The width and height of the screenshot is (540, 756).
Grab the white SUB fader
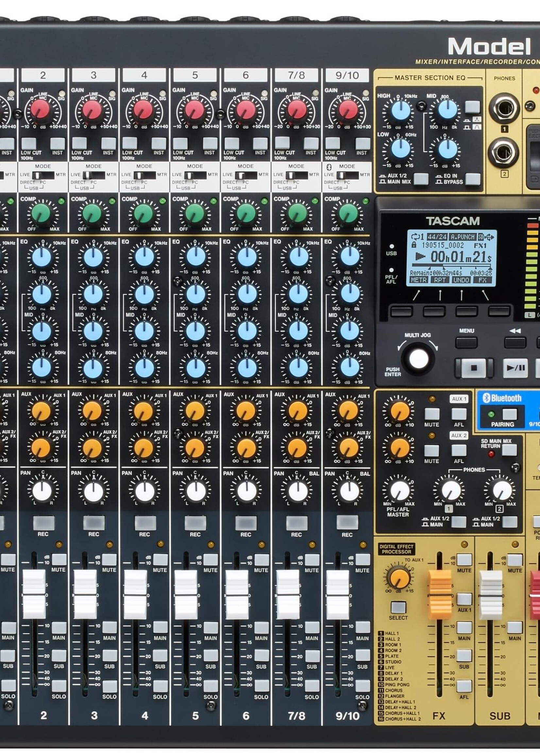[490, 595]
